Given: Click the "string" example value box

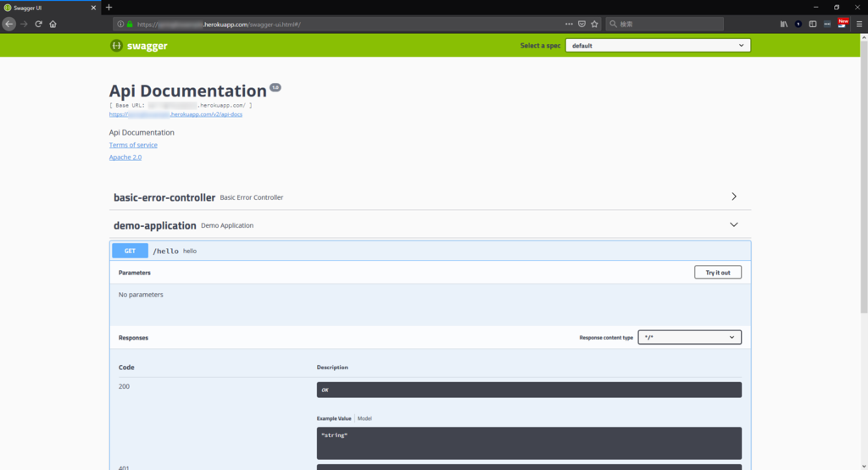Looking at the screenshot, I should pos(529,443).
